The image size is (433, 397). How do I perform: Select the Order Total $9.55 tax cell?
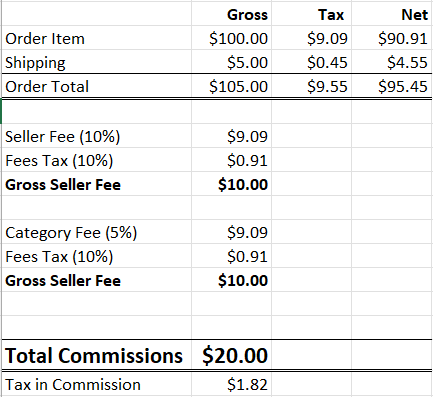click(x=312, y=86)
